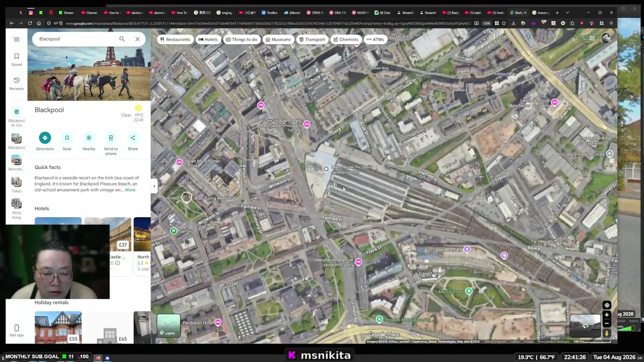Select the Alan Turing Memorial marker
Viewport: 644px width, 362px height.
[x=187, y=198]
